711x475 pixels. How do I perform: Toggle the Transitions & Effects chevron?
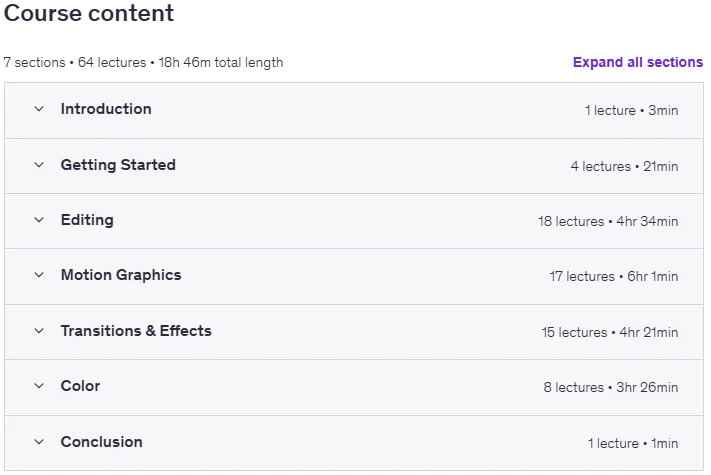(39, 331)
